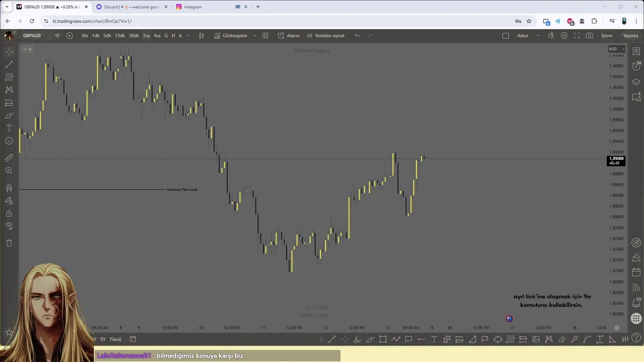Select the ruler measure tool in left sidebar
This screenshot has height=362, width=644.
tap(9, 158)
